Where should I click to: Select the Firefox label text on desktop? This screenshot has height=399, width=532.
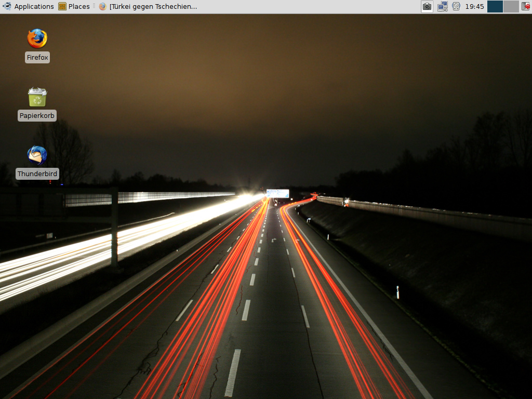click(37, 58)
